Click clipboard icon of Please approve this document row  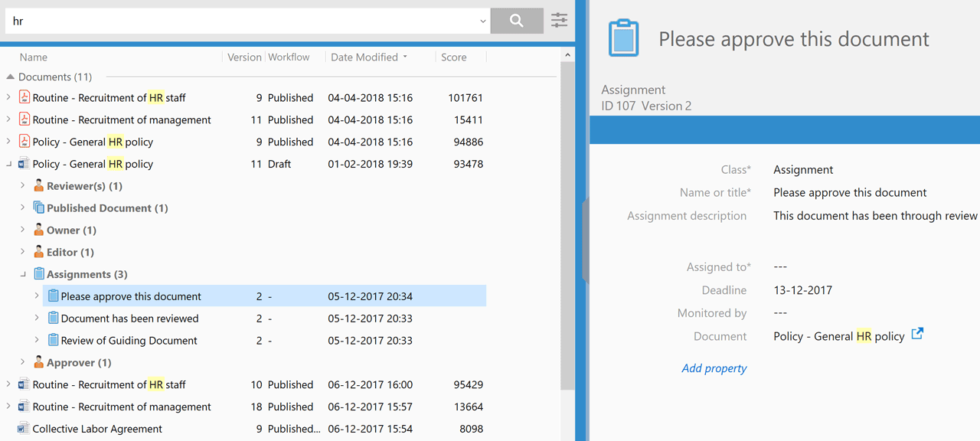click(53, 296)
